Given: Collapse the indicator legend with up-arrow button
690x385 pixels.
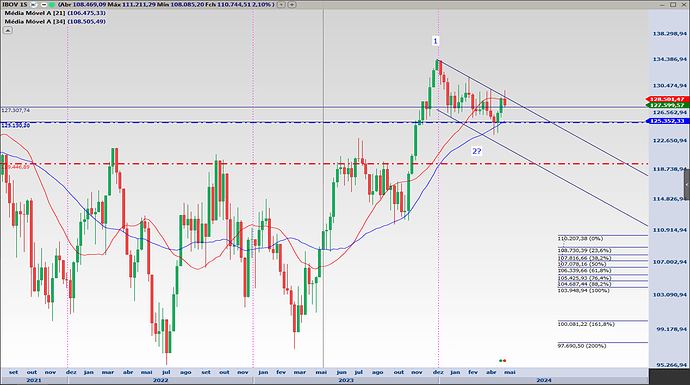Looking at the screenshot, I should 7,30.
